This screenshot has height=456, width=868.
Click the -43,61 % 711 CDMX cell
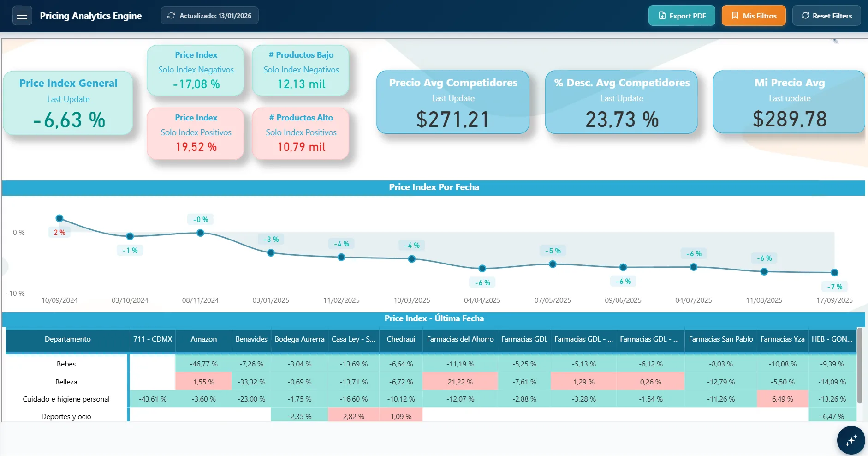[153, 399]
